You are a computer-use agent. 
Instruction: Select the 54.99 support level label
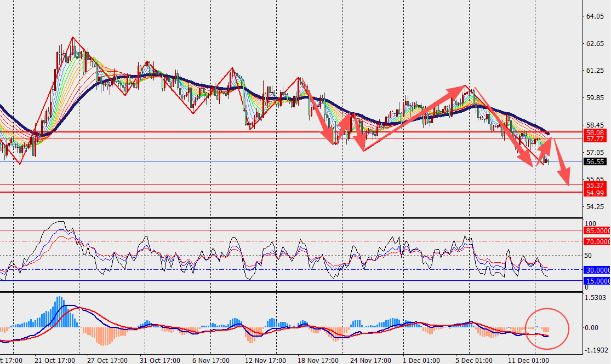point(595,193)
